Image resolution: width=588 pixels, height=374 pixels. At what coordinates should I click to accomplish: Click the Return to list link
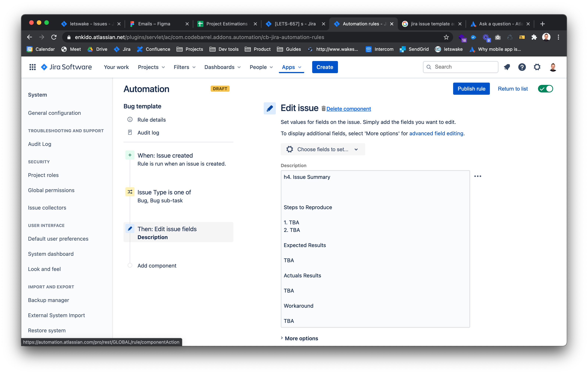tap(513, 89)
